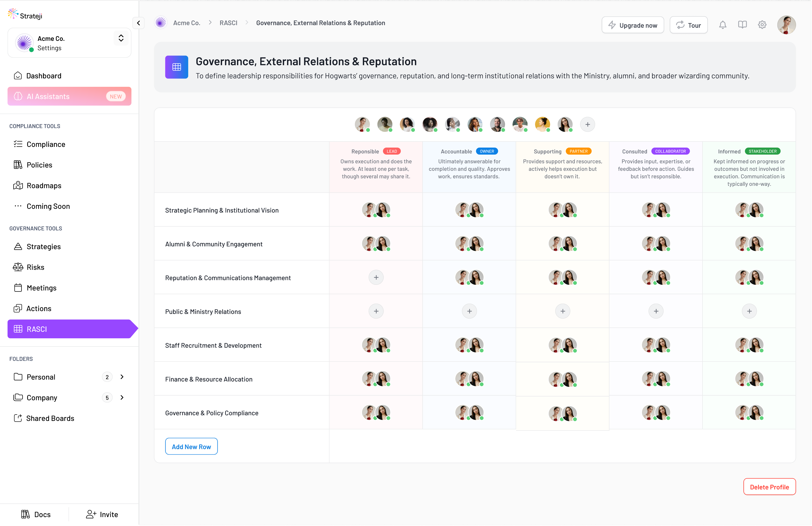Expand the Company folder chevron
Viewport: 812px width, 526px height.
click(x=122, y=398)
